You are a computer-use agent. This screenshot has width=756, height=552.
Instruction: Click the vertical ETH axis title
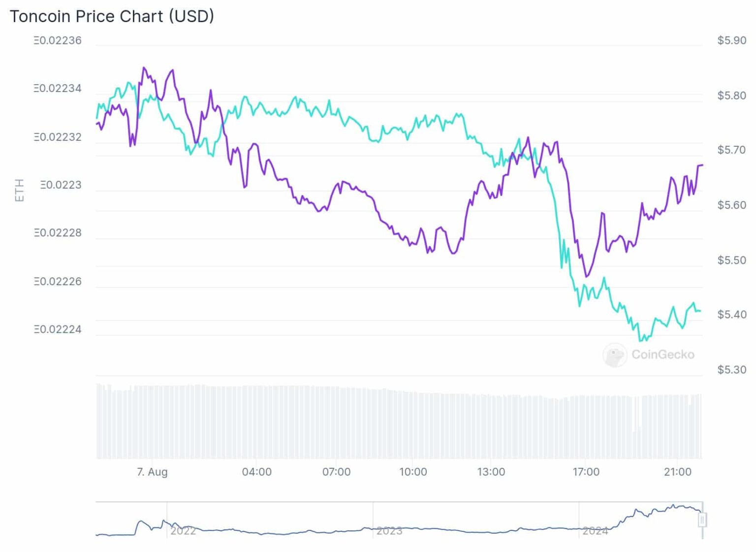click(x=19, y=190)
